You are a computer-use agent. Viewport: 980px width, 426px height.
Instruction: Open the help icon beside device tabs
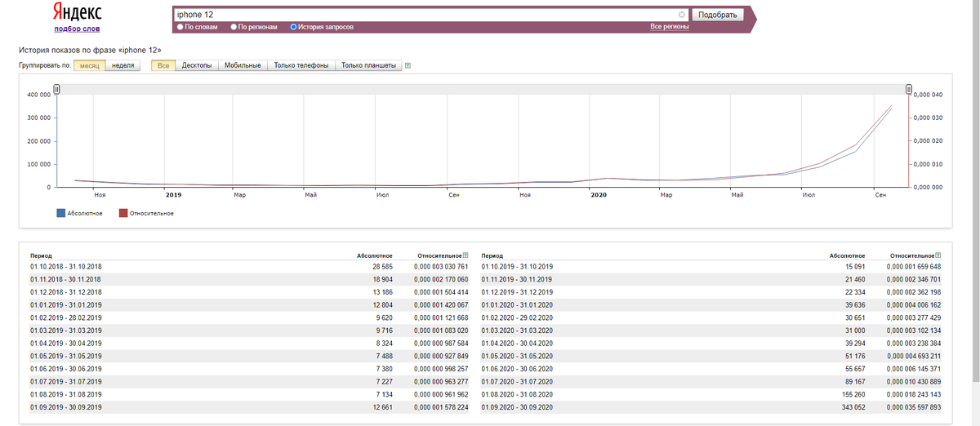pyautogui.click(x=408, y=65)
